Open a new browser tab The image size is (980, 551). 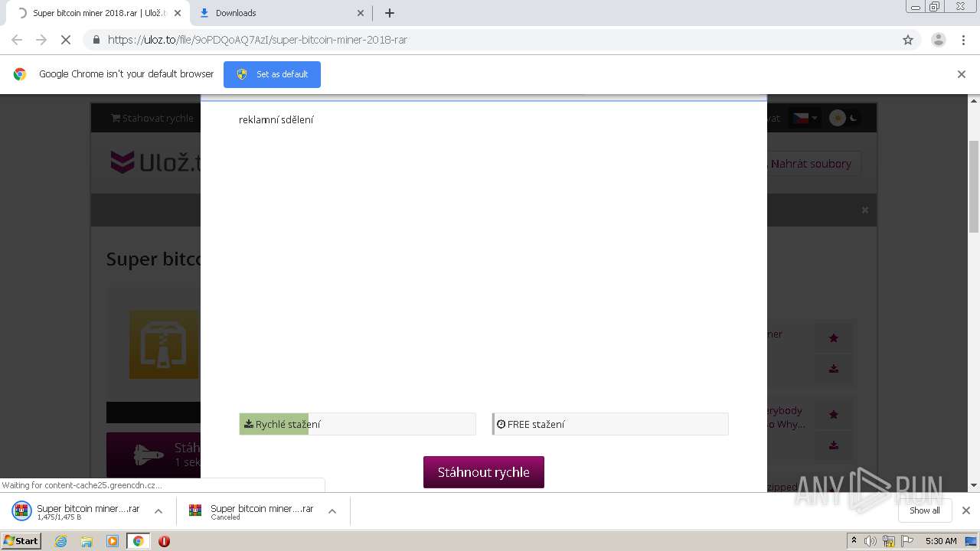click(389, 13)
